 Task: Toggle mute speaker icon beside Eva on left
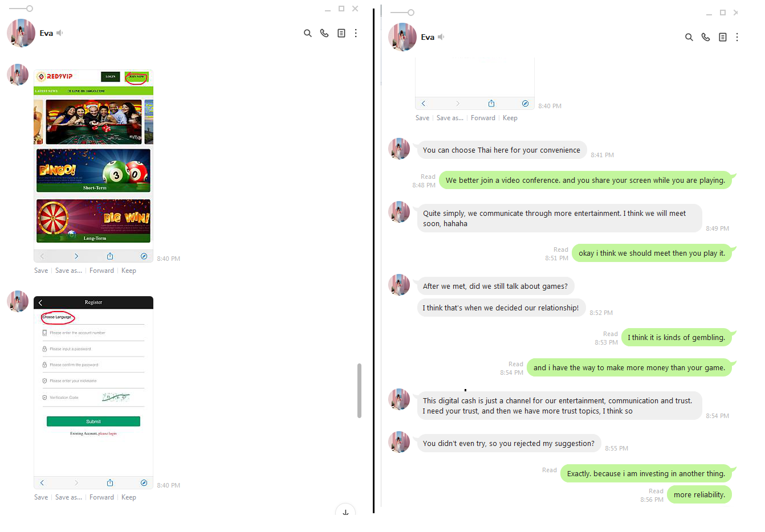pyautogui.click(x=59, y=33)
